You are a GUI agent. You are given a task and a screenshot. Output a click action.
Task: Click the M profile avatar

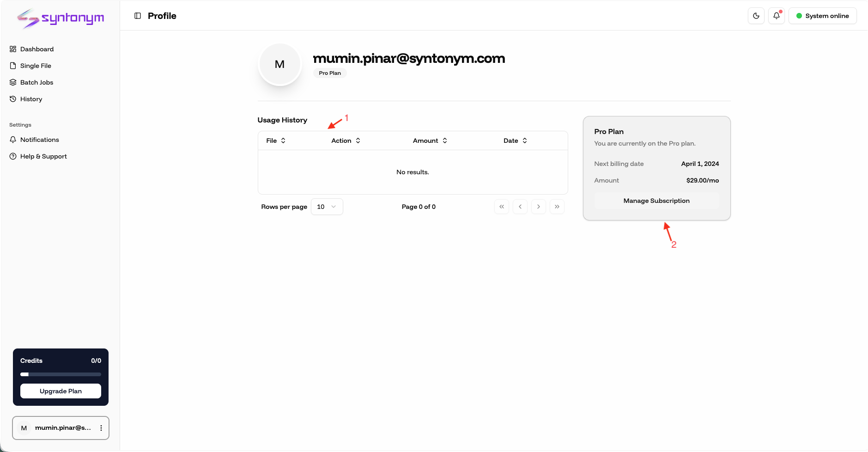(x=279, y=64)
